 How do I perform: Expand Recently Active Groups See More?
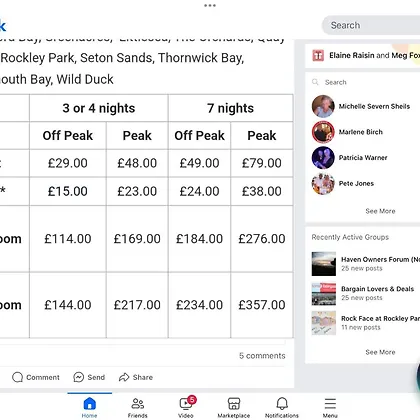click(x=380, y=352)
